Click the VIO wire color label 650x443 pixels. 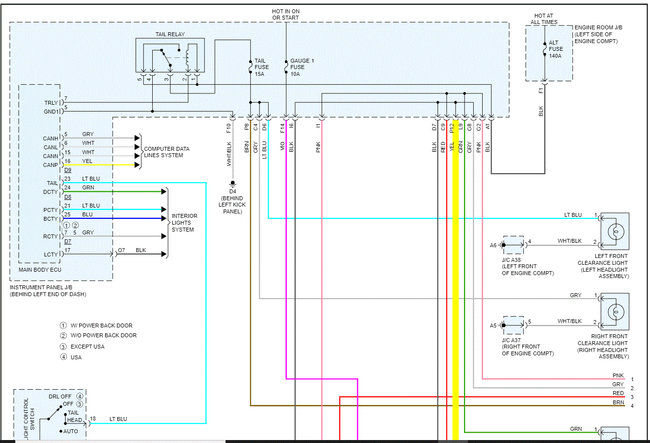[x=282, y=146]
